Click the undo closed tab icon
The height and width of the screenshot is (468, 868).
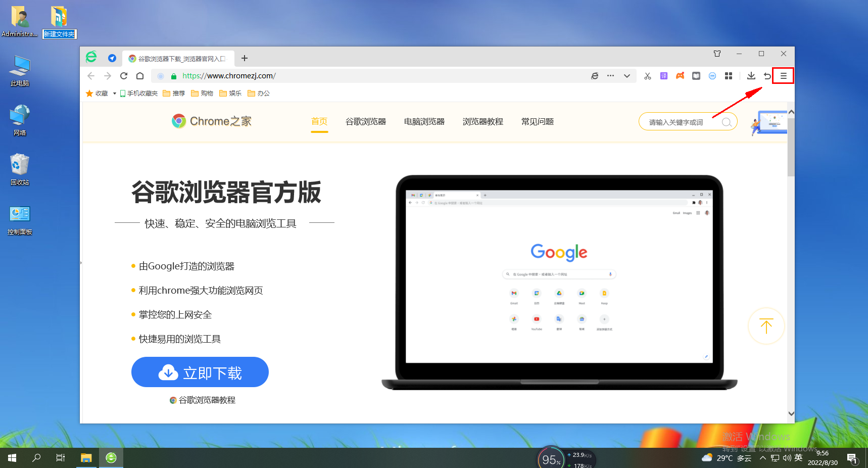767,76
